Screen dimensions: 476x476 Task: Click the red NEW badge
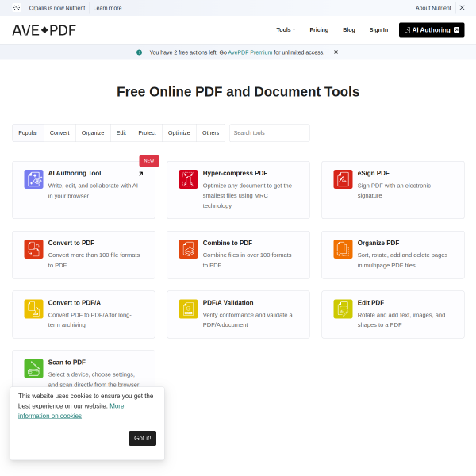(149, 161)
